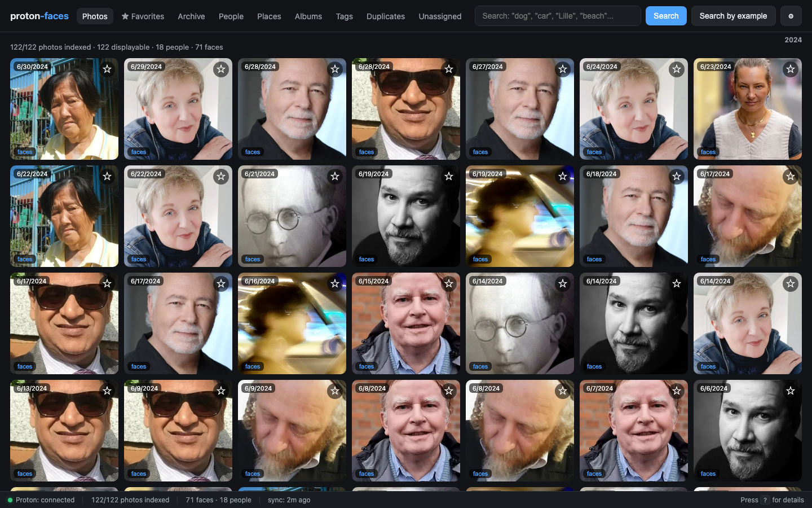Click "Proton: connected" in the status bar
The width and height of the screenshot is (812, 508).
click(x=45, y=500)
